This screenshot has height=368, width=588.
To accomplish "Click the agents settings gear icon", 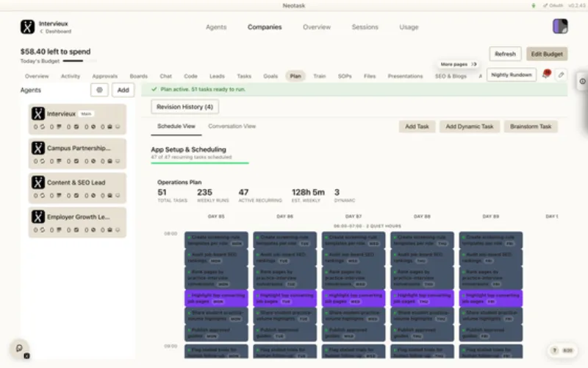I will (x=99, y=90).
